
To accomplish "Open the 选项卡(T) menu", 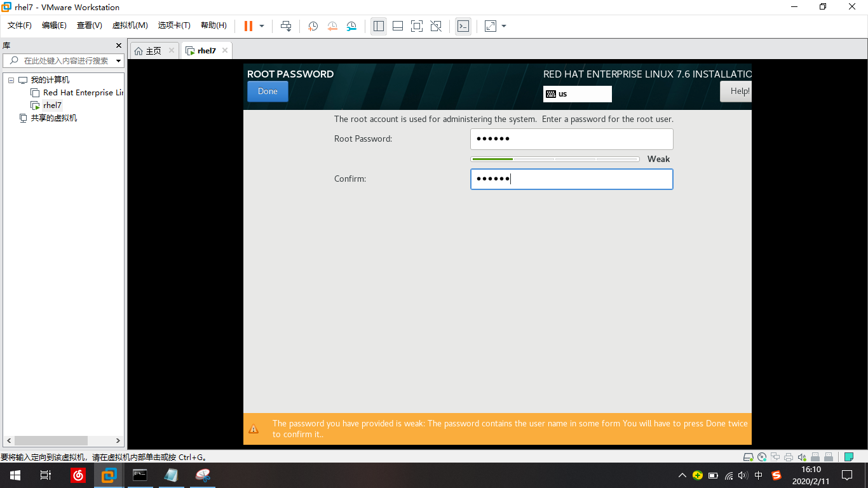I will click(174, 25).
